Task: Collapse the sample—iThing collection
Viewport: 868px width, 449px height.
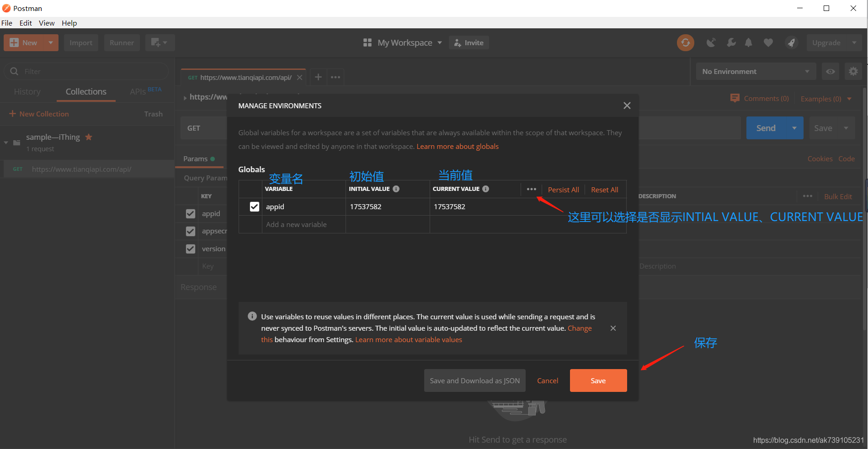Action: pos(6,143)
